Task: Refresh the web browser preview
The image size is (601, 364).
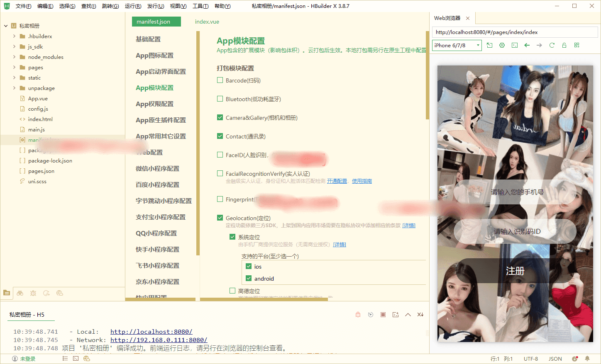Action: point(552,45)
